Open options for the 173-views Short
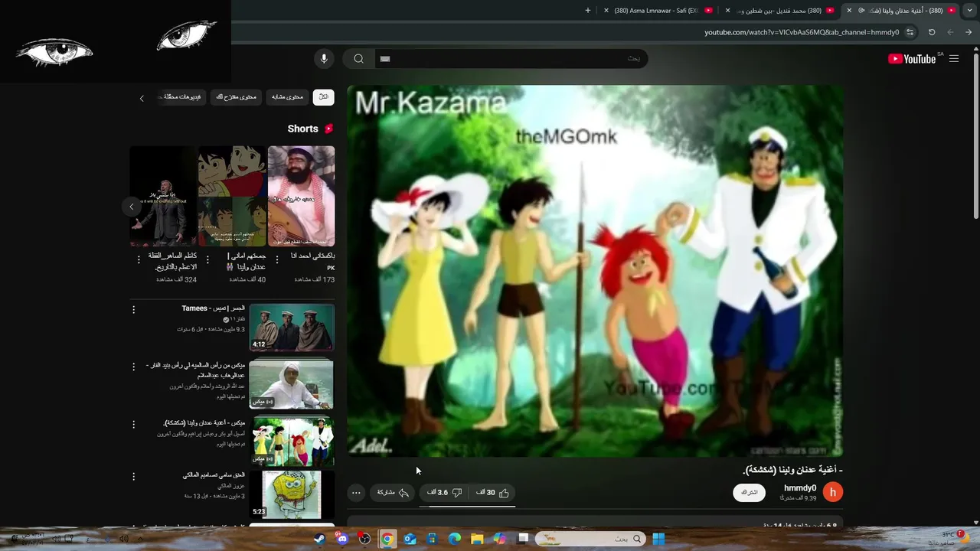The image size is (980, 551). point(277,260)
